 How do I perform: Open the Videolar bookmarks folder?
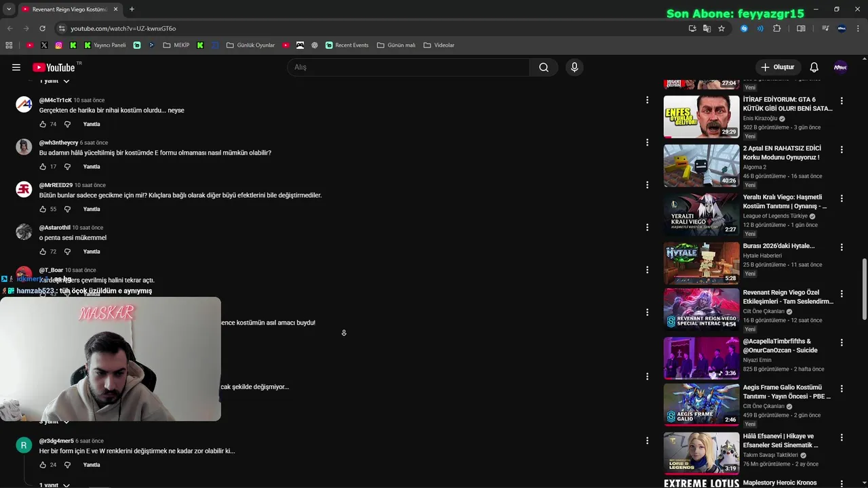pos(439,45)
